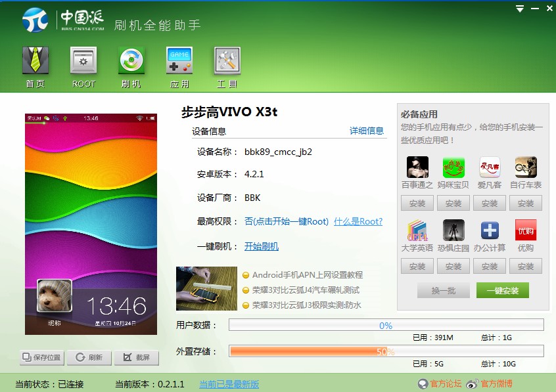Click the 已用:5G label
Viewport: 556px width, 392px height.
pos(428,364)
